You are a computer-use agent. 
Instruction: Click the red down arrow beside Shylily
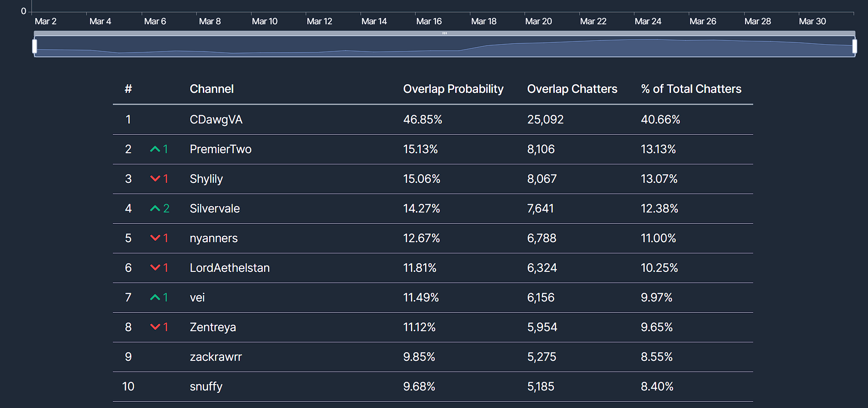(155, 179)
